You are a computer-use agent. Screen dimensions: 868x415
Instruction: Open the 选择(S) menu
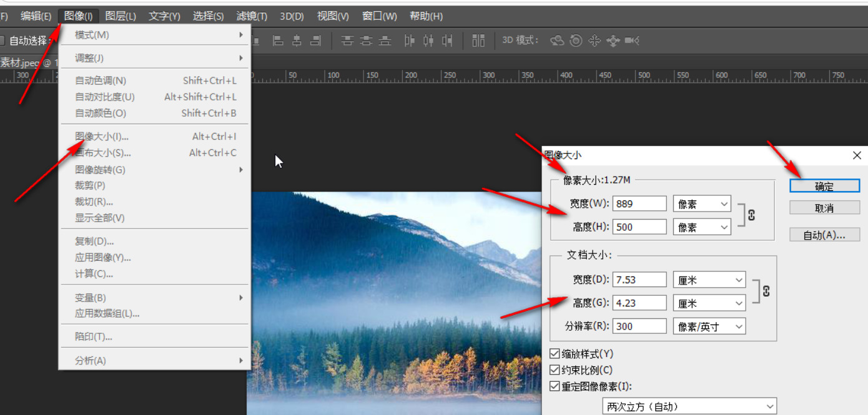[208, 16]
